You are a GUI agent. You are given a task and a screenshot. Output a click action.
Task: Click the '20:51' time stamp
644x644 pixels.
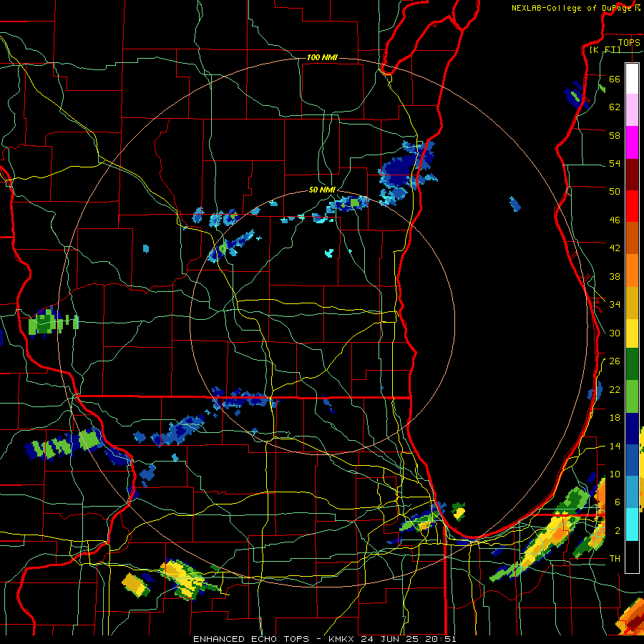(441, 639)
